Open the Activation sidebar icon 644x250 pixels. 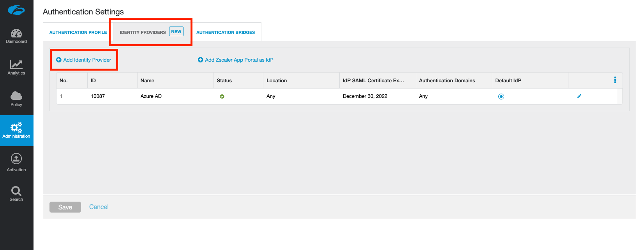coord(16,159)
